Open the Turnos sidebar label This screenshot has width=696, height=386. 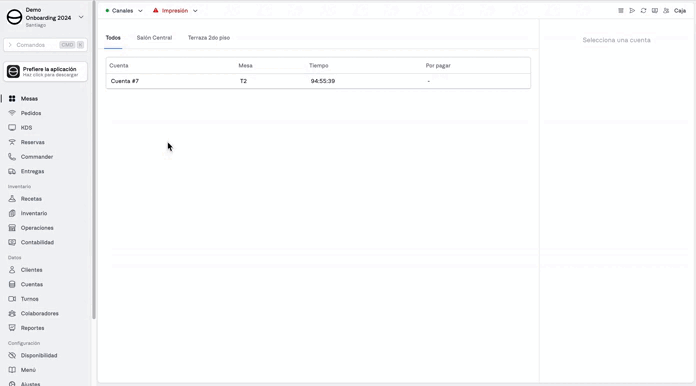click(x=29, y=299)
